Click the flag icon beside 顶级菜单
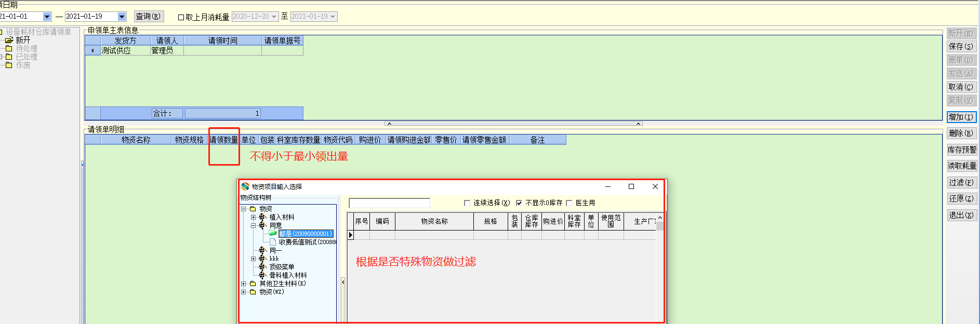 pyautogui.click(x=262, y=267)
